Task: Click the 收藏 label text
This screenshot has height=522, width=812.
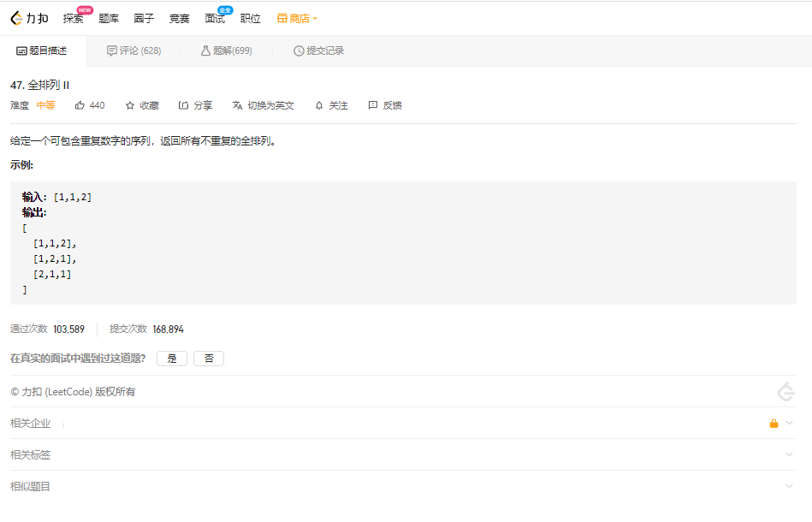Action: [x=149, y=105]
